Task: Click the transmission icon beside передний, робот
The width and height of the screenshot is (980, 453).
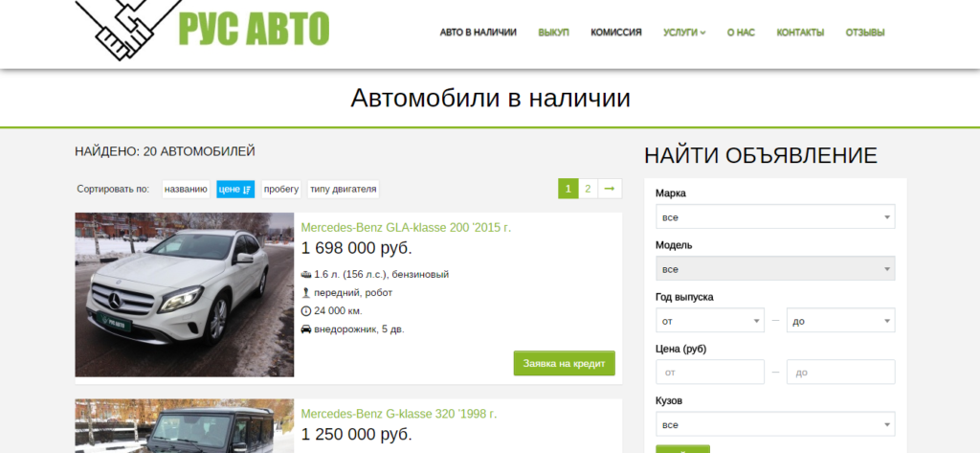Action: (x=306, y=293)
